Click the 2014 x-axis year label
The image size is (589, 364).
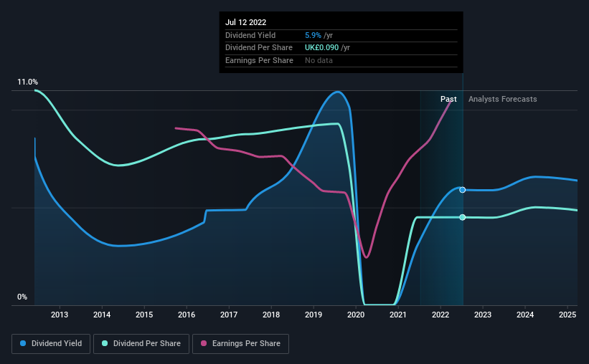[x=102, y=315]
